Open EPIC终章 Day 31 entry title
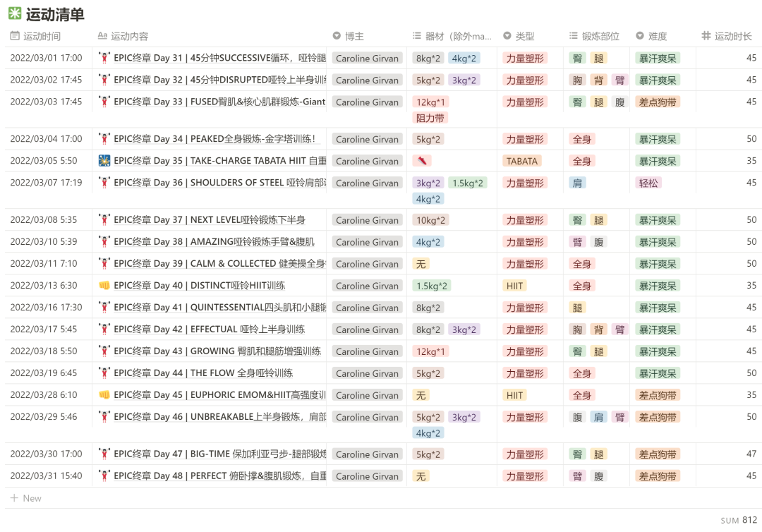The height and width of the screenshot is (532, 762). tap(219, 58)
